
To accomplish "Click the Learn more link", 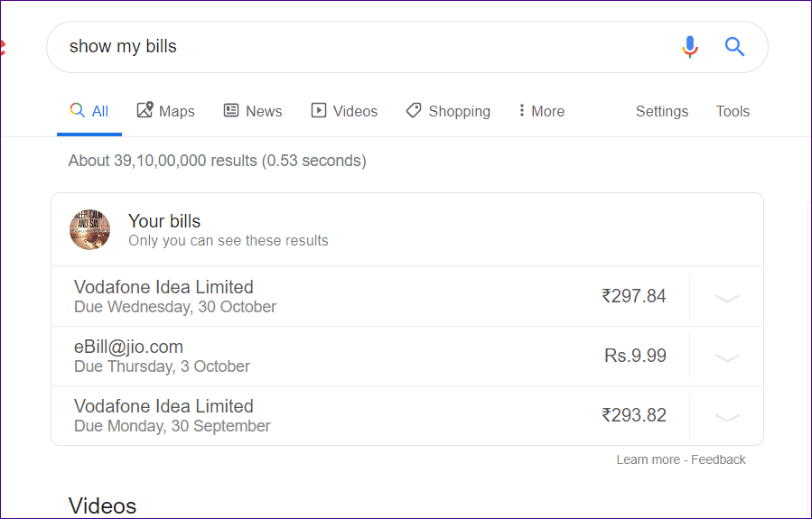I will 648,459.
